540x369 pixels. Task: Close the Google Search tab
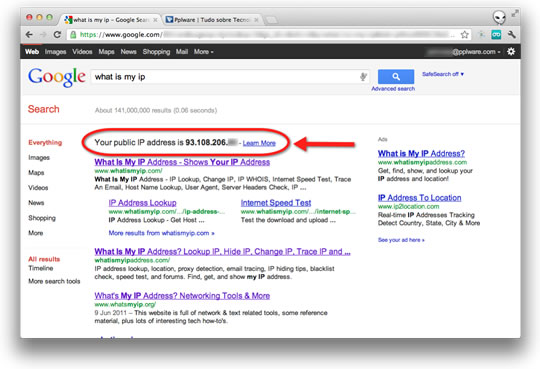[155, 20]
